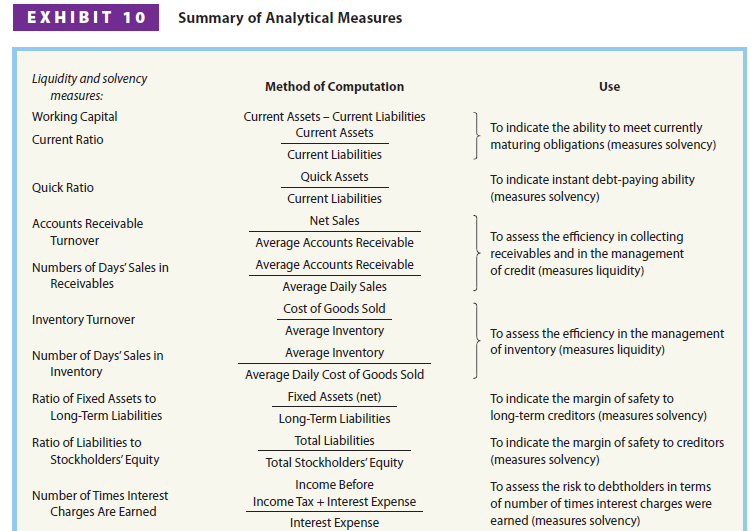Click Ratio of Fixed Assets to Long-Term Liabilities
The height and width of the screenshot is (531, 753).
[x=96, y=407]
